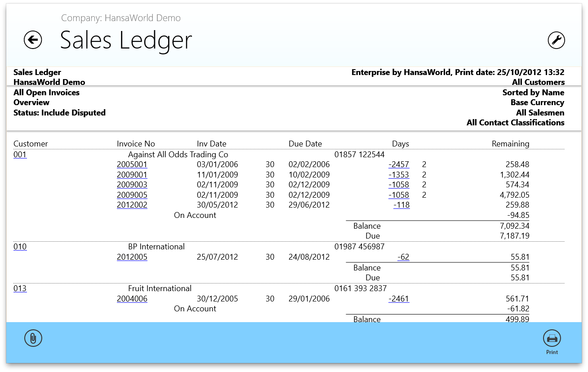588x372 pixels.
Task: Click the -2461 days link
Action: click(x=399, y=299)
